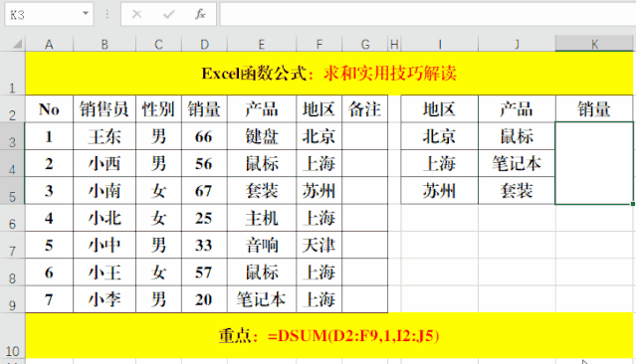The image size is (636, 364).
Task: Select row 10 header
Action: pos(12,335)
